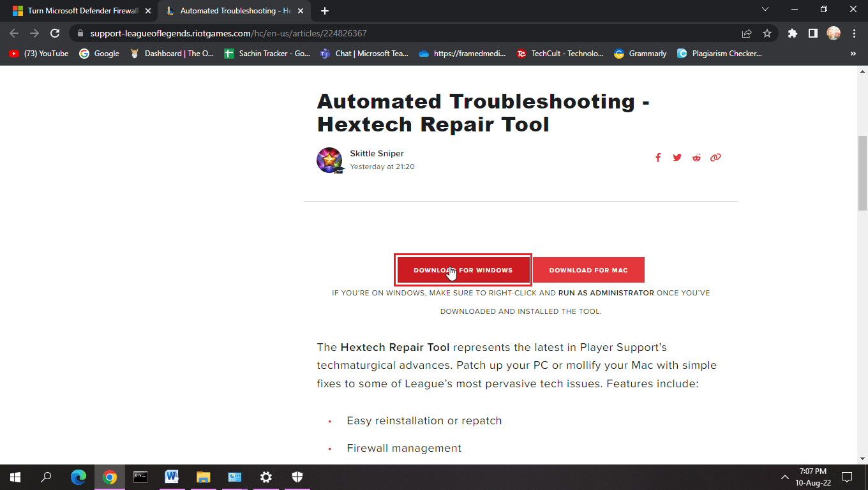Copy article link icon

click(715, 158)
